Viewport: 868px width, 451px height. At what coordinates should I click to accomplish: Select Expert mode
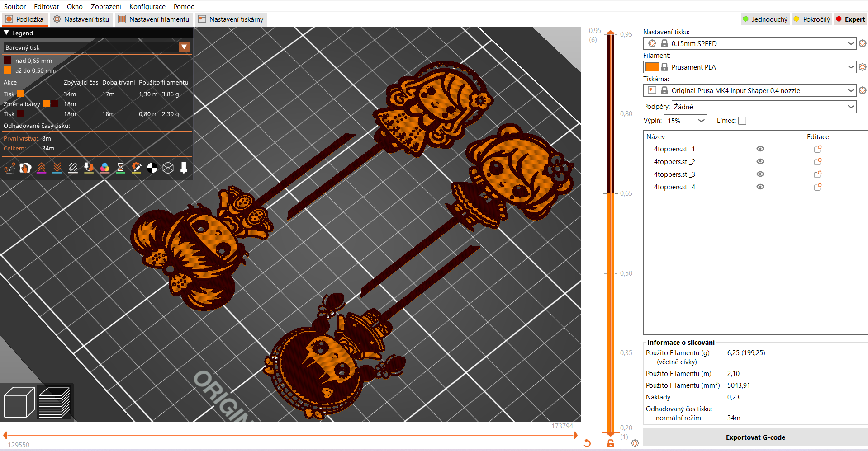(850, 19)
